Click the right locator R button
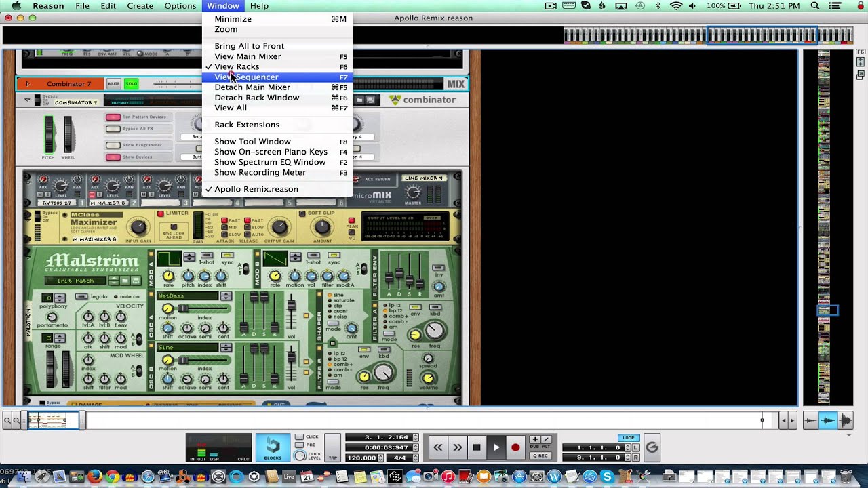The height and width of the screenshot is (488, 868). [x=635, y=457]
